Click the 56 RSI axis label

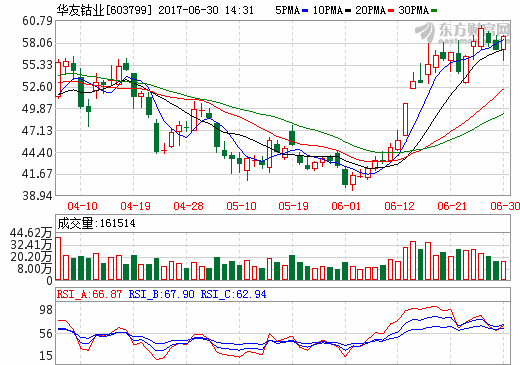click(46, 334)
